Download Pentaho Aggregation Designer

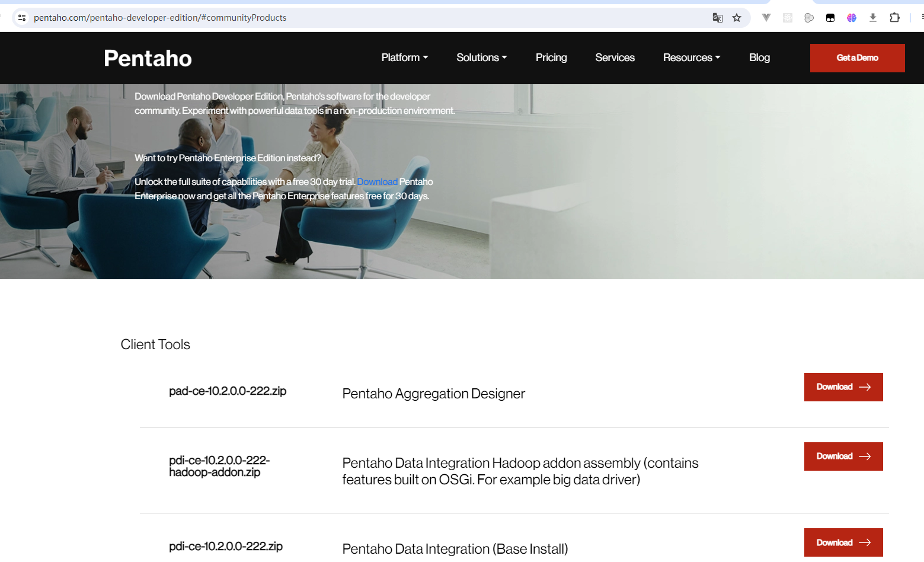click(843, 387)
